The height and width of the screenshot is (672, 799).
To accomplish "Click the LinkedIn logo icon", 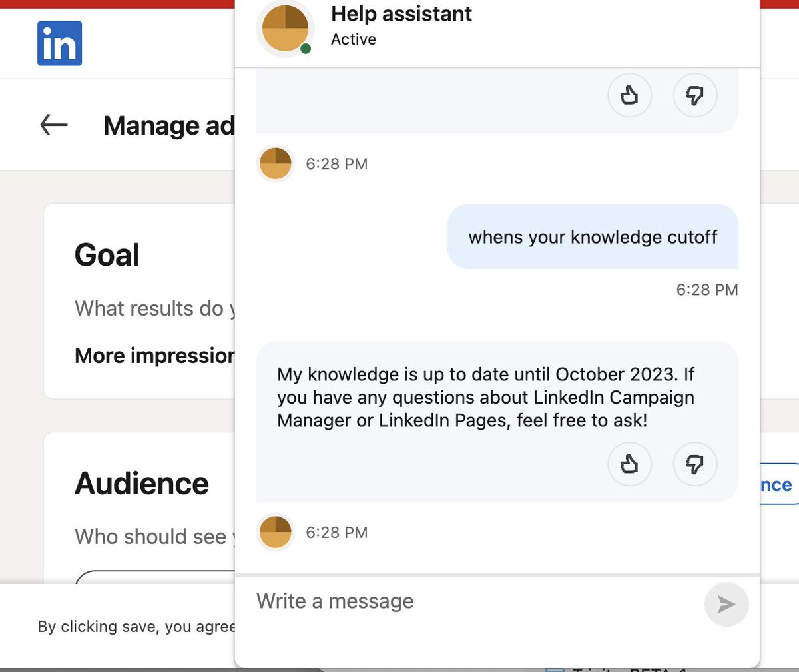I will point(59,43).
